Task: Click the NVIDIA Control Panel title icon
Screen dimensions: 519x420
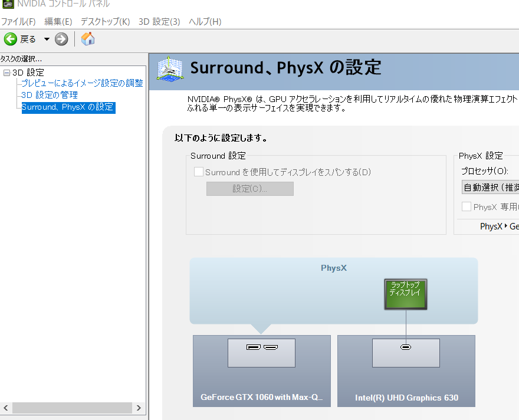Action: 8,4
